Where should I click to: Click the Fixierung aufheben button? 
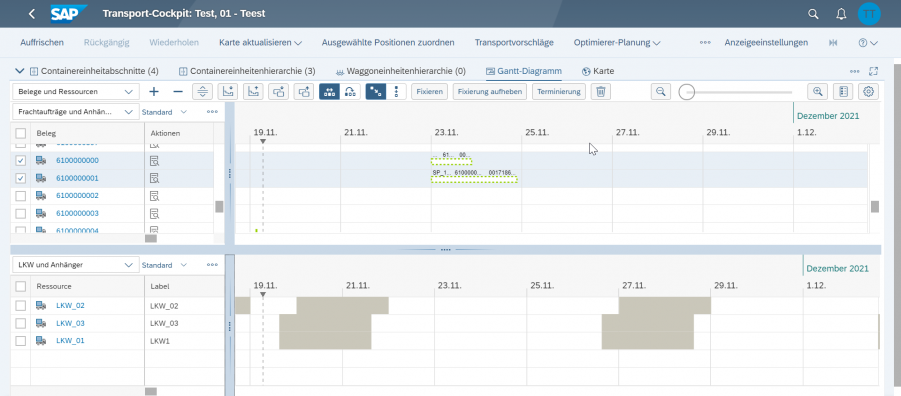[490, 91]
